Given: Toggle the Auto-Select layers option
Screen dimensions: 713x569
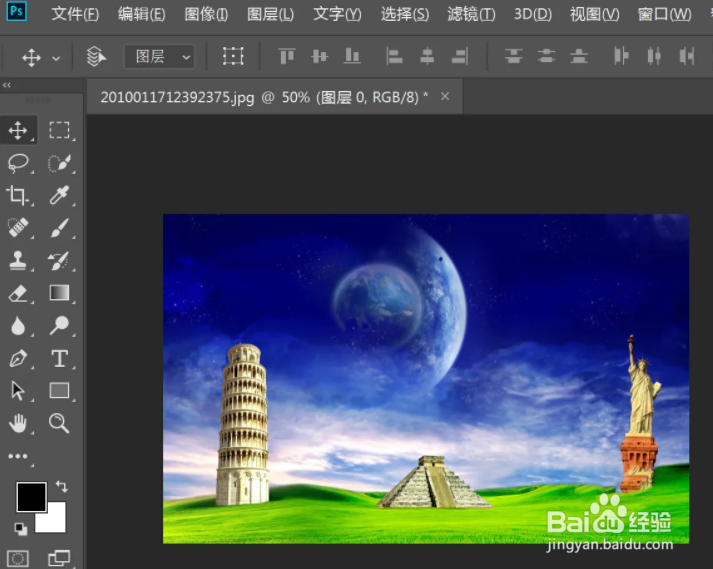Looking at the screenshot, I should [x=96, y=57].
